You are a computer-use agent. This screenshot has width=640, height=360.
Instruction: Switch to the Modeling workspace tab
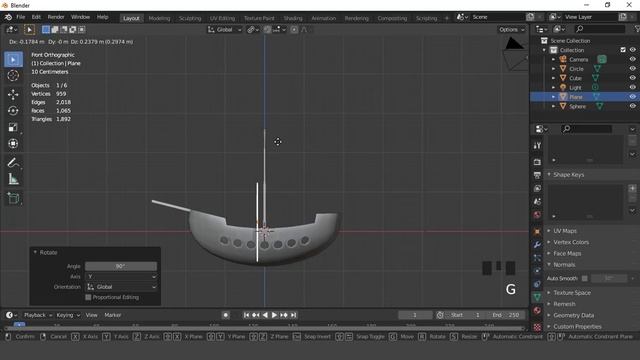159,18
